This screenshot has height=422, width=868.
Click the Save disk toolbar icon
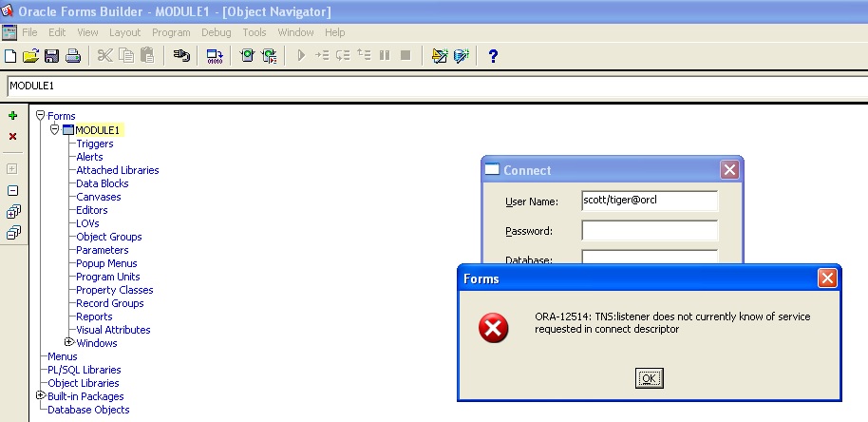click(x=51, y=56)
